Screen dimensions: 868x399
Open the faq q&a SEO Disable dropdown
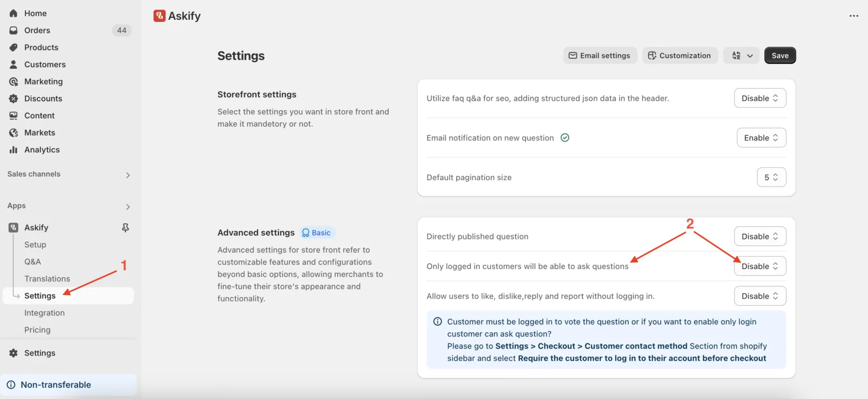[760, 98]
